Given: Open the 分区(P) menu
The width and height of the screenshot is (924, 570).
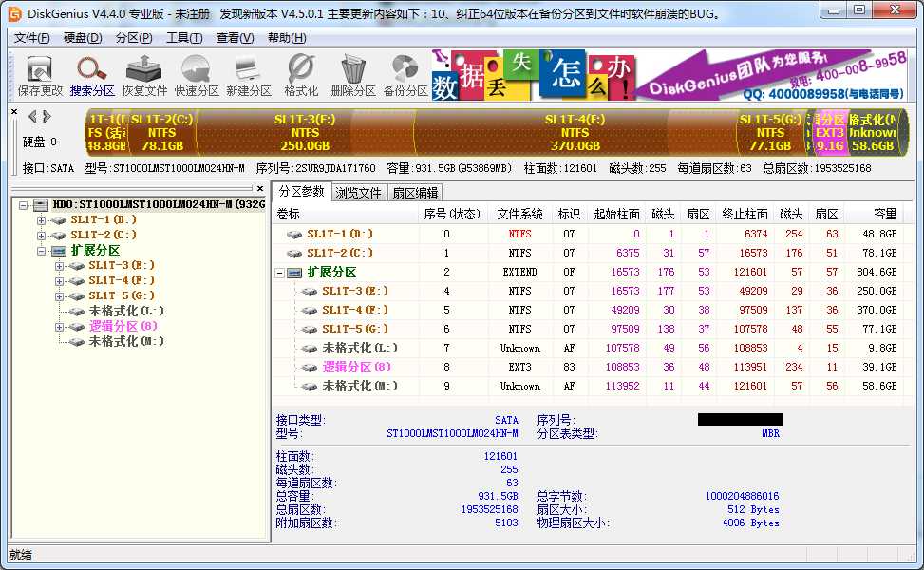Looking at the screenshot, I should (134, 38).
